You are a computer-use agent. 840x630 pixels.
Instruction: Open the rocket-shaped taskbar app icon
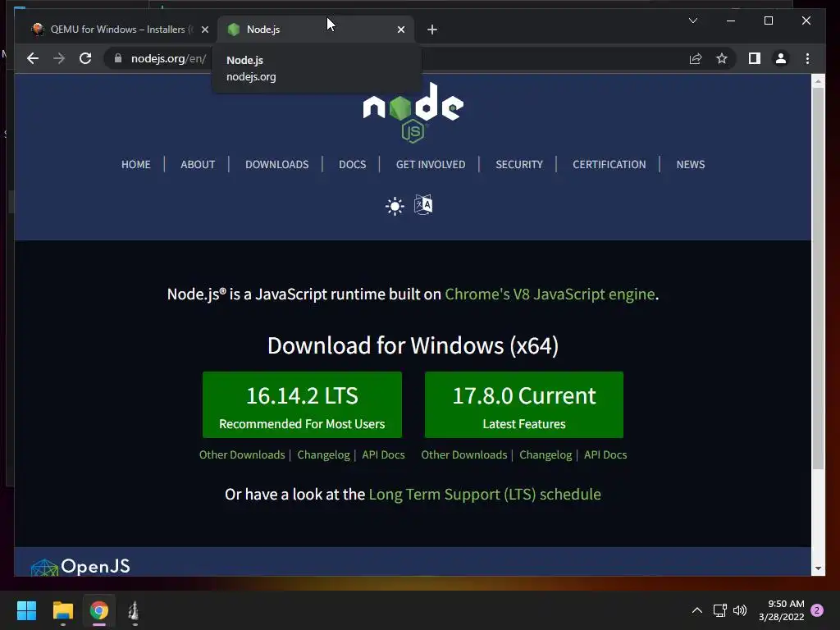pos(134,610)
